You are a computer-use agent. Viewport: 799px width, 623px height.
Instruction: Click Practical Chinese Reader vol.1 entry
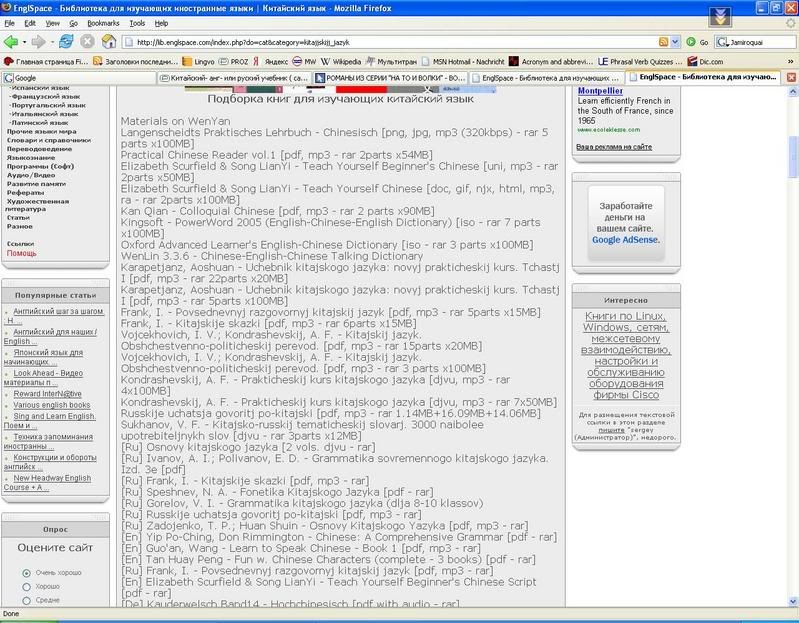276,155
